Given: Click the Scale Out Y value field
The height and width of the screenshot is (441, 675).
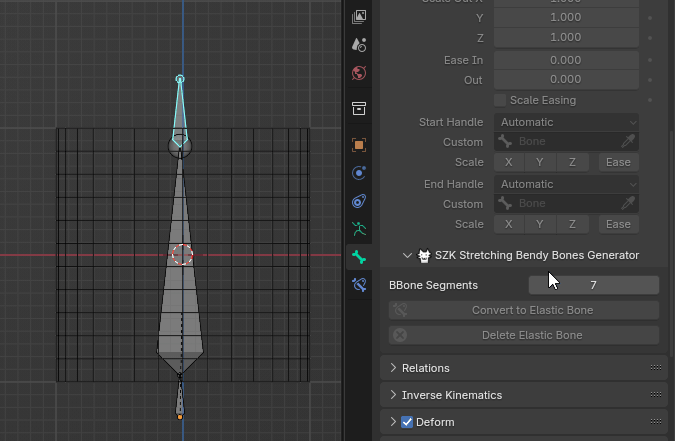Looking at the screenshot, I should (566, 18).
